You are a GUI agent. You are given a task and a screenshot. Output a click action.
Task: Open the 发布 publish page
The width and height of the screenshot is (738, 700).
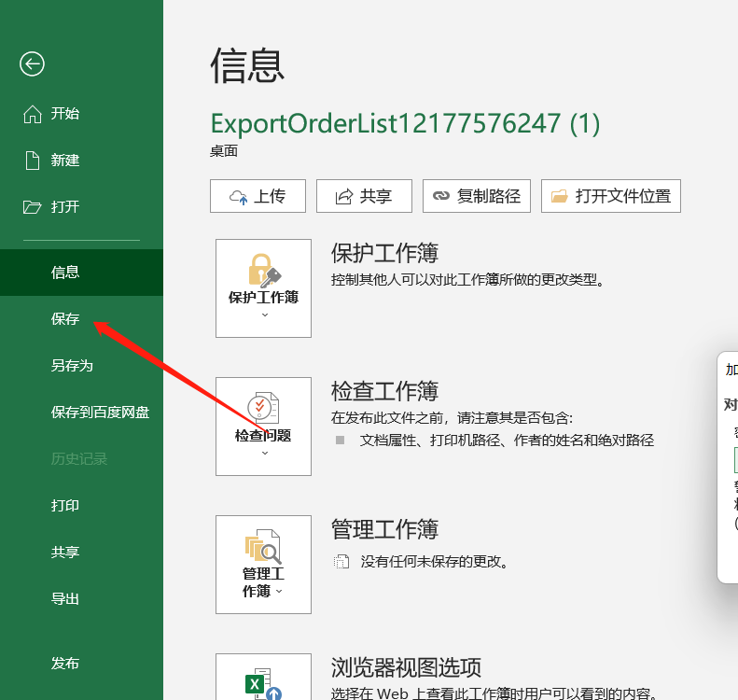65,664
